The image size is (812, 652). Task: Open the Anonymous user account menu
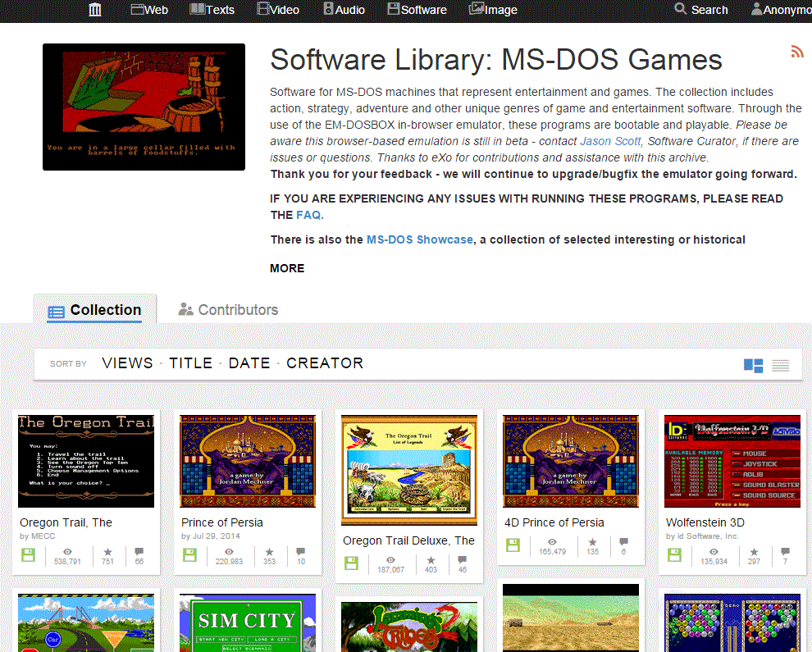[x=781, y=9]
